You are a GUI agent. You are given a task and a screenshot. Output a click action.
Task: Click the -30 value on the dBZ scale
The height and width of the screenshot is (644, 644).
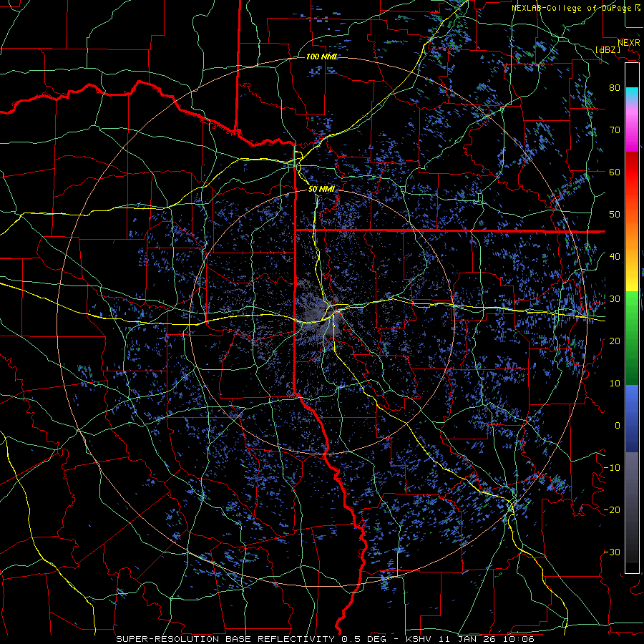(612, 552)
